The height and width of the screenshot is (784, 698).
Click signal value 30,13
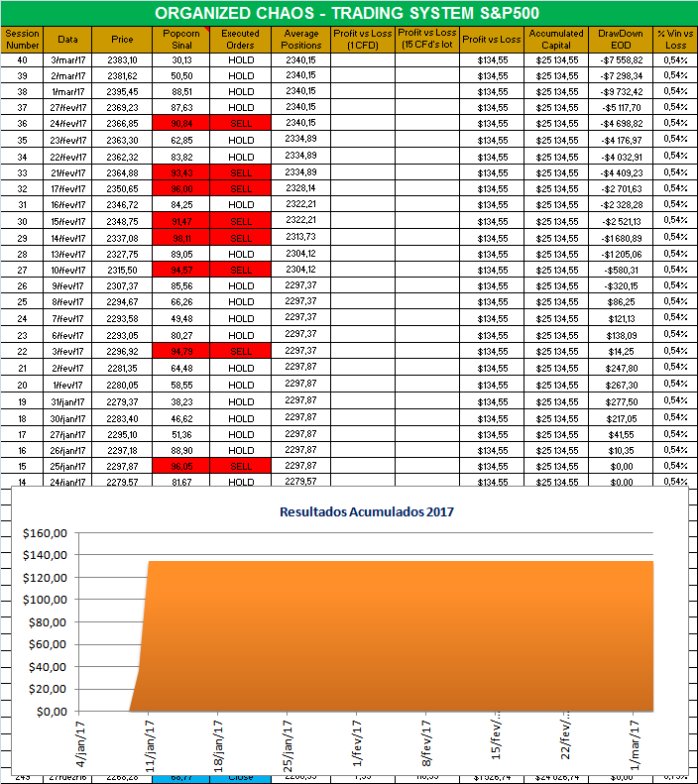pyautogui.click(x=181, y=60)
